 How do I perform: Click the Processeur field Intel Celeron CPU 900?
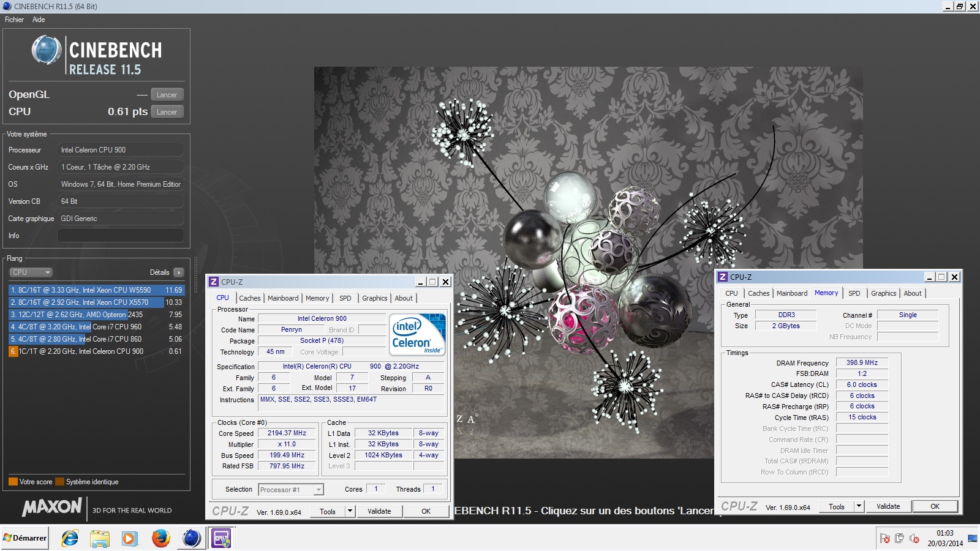click(121, 150)
